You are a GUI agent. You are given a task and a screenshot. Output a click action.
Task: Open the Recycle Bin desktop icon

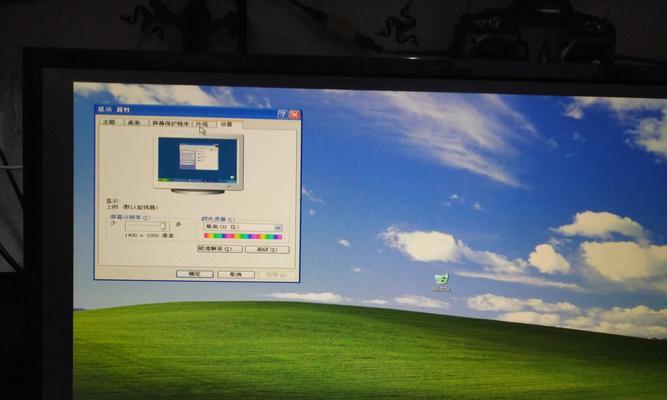pos(442,282)
